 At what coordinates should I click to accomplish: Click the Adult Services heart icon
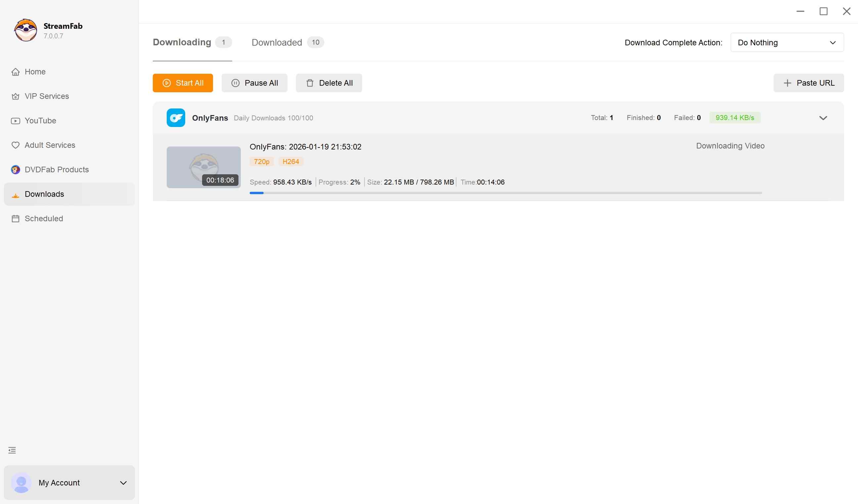click(15, 145)
